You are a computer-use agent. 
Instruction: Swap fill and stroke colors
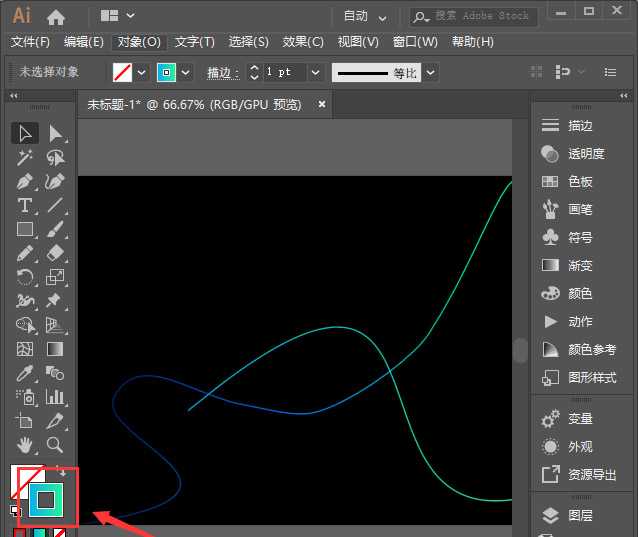[62, 471]
